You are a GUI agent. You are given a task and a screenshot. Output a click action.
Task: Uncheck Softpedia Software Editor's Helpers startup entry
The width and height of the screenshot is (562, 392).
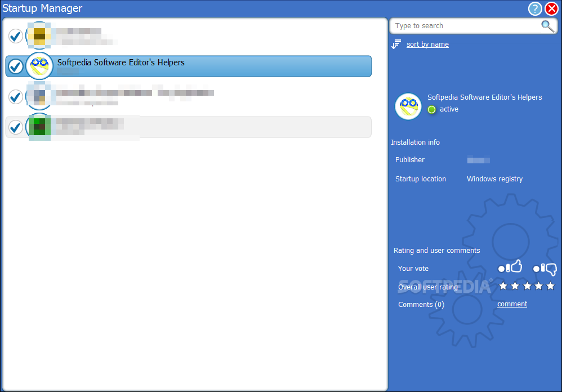click(x=16, y=66)
